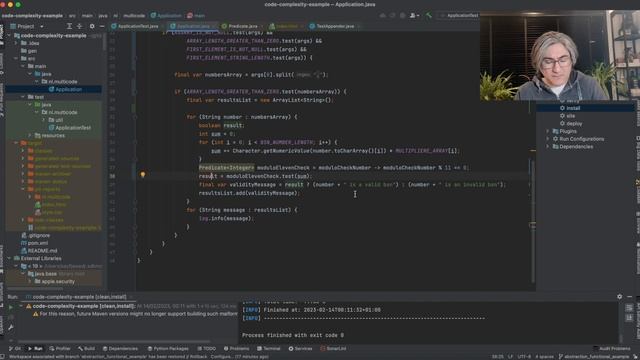640x360 pixels.
Task: Run the Maven install lifecycle goal
Action: pyautogui.click(x=573, y=108)
